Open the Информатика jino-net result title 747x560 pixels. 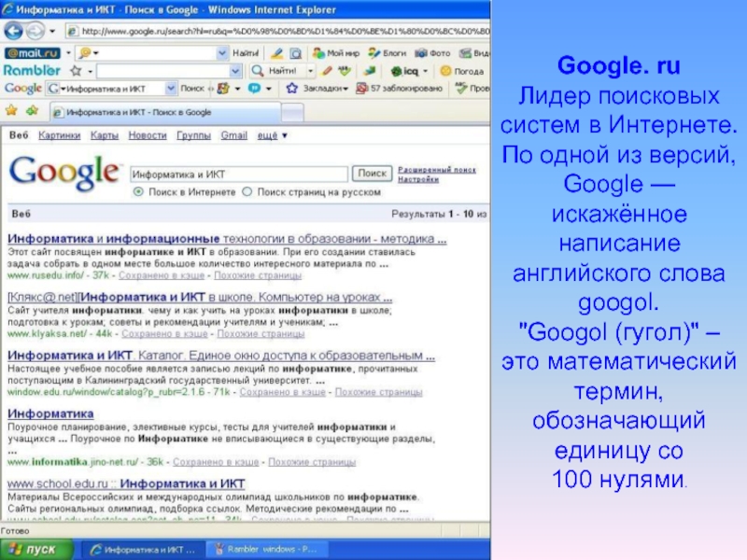50,413
